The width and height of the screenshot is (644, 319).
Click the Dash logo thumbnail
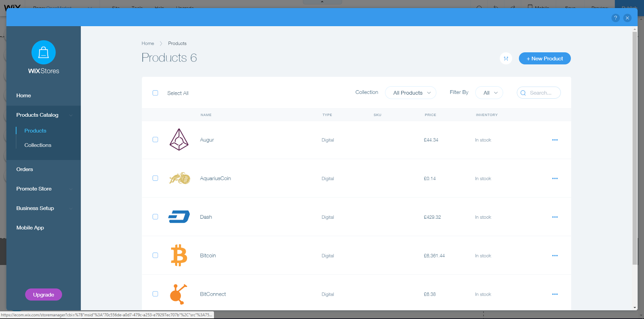tap(179, 217)
